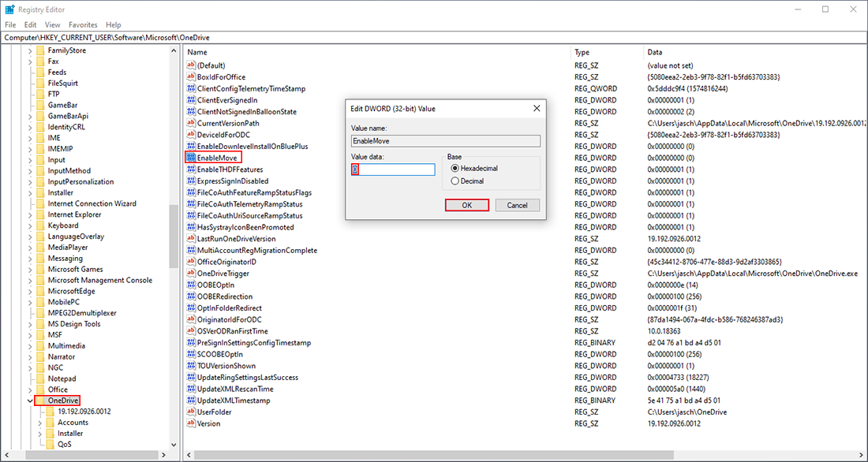Expand the FamilyStore tree node
This screenshot has height=462, width=868.
[30, 50]
